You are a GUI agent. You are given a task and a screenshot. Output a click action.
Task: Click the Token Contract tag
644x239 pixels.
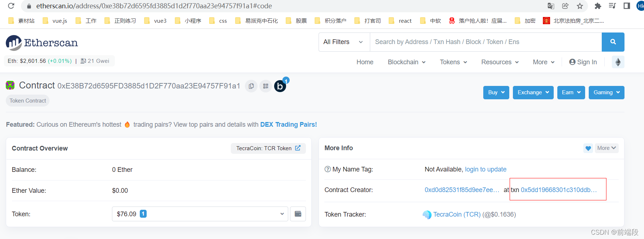coord(28,101)
